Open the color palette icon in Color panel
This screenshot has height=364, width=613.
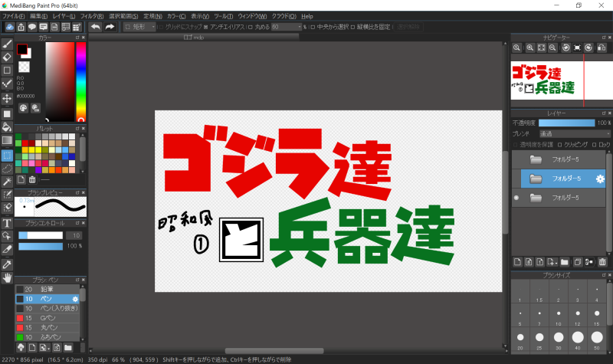click(24, 108)
